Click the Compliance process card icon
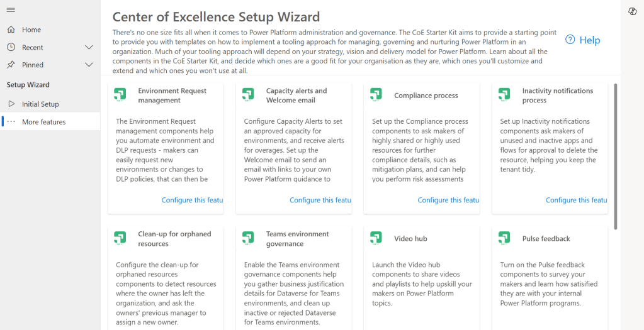 pos(376,95)
